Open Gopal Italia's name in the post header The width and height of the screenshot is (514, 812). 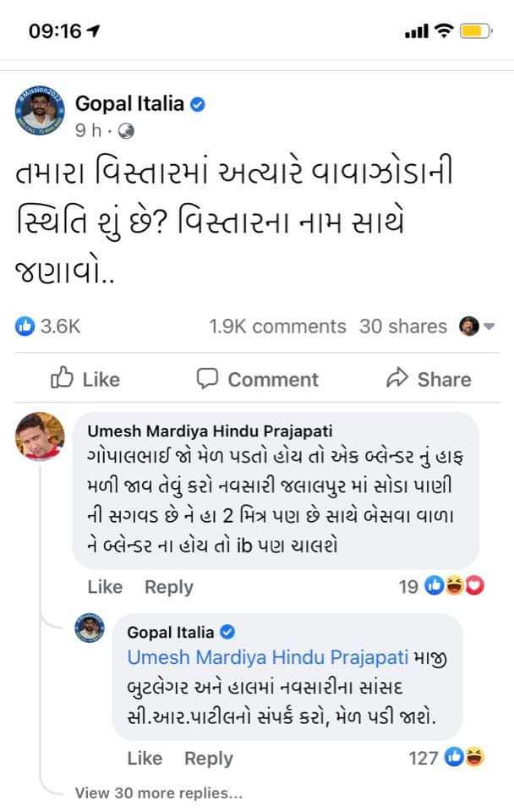click(129, 105)
